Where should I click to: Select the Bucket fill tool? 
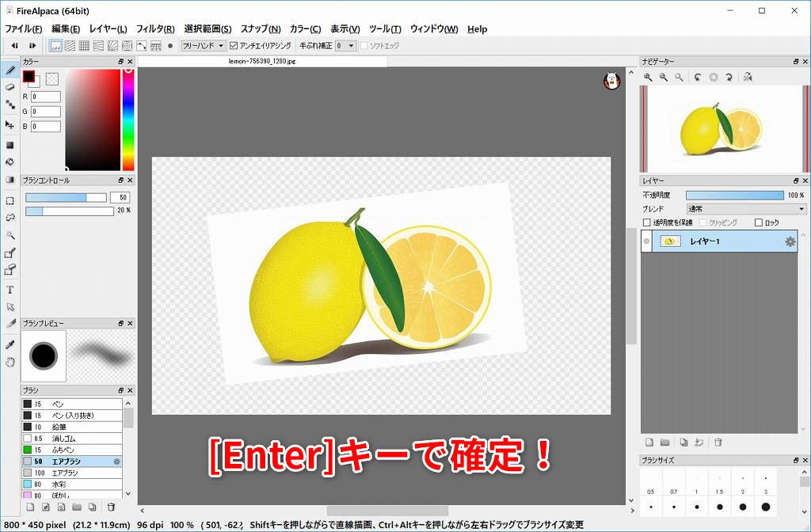point(10,161)
